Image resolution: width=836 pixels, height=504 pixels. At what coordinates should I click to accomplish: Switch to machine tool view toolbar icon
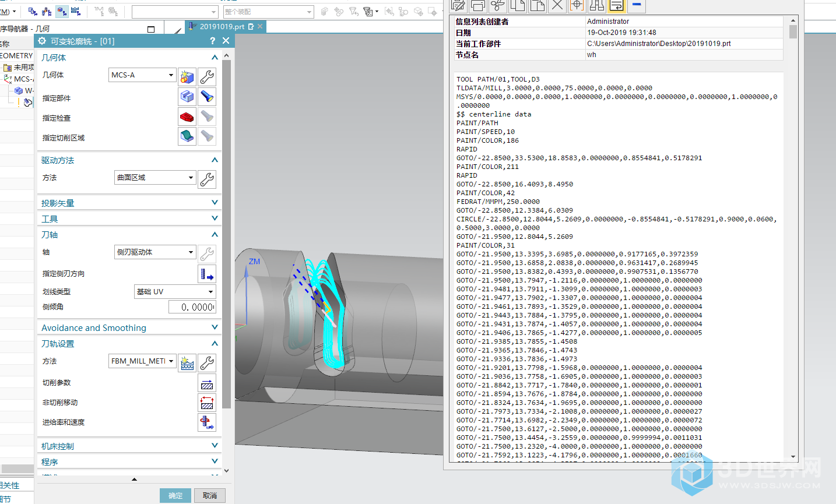(47, 11)
